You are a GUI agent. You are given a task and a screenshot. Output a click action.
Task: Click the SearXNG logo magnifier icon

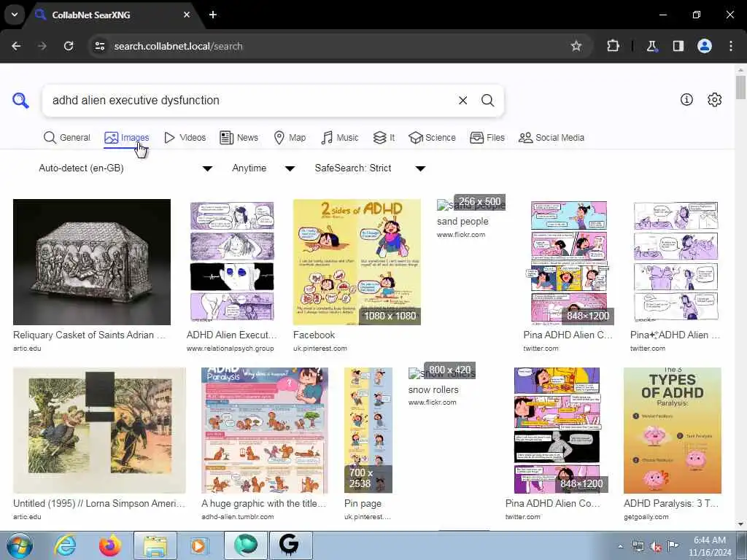20,101
